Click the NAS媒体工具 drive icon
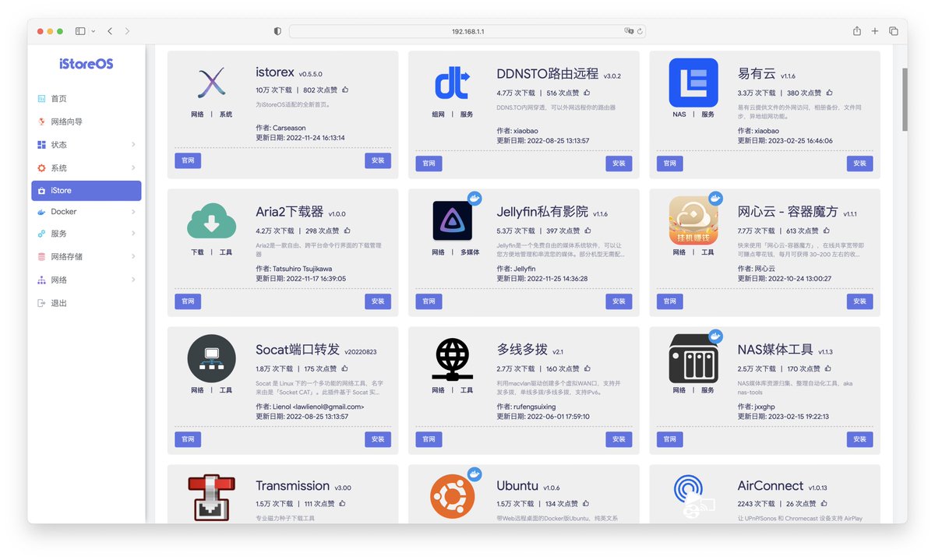The image size is (935, 560). coord(693,358)
